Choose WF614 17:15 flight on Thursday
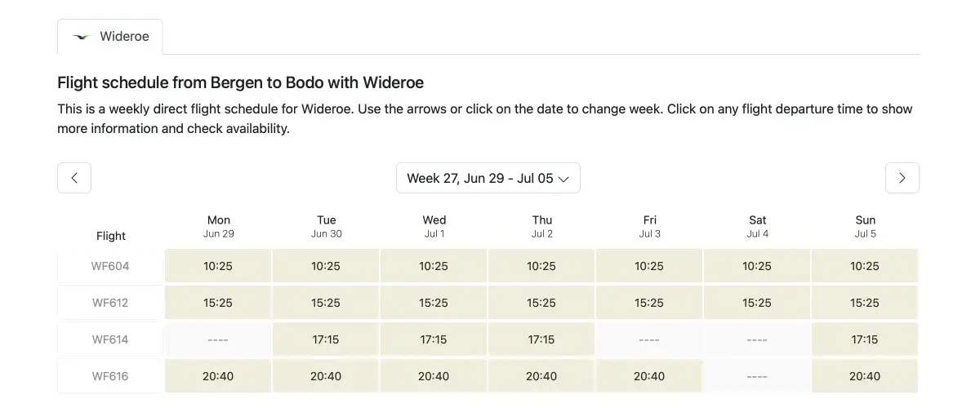The image size is (980, 408). pos(541,339)
